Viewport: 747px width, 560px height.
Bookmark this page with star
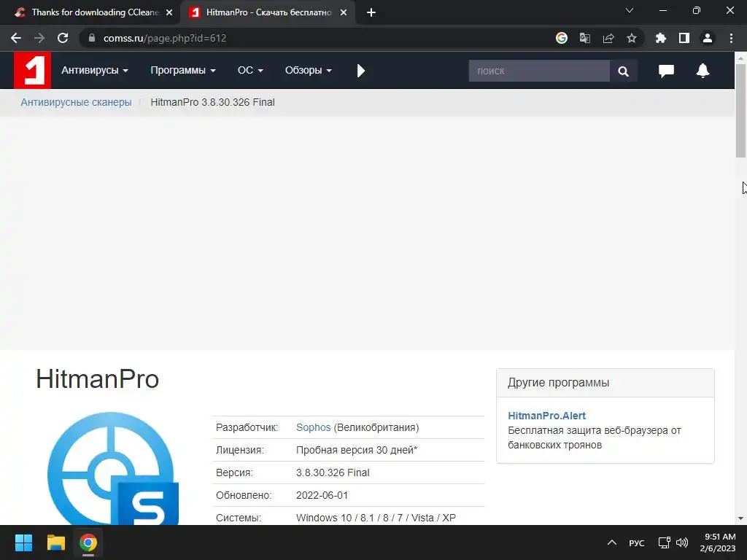pos(632,38)
